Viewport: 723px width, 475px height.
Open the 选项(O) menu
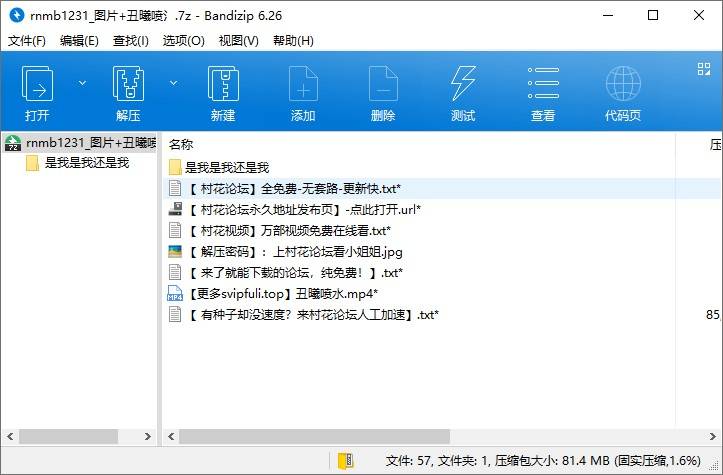tap(184, 41)
